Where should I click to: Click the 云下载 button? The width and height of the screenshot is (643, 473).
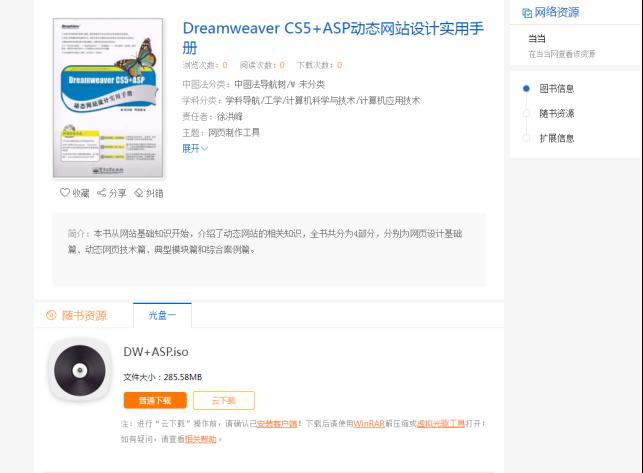coord(223,400)
